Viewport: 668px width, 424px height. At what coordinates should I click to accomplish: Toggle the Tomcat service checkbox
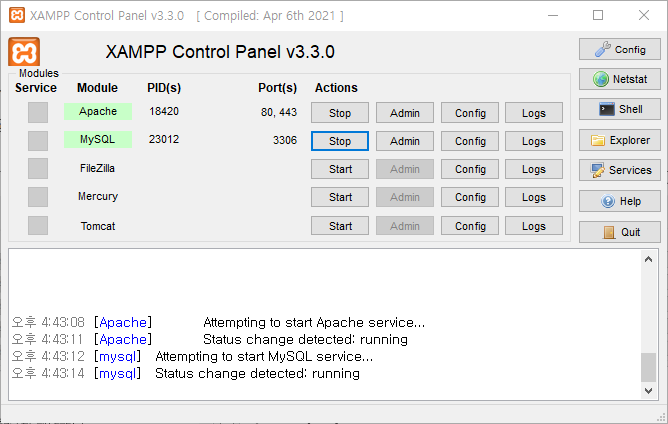pyautogui.click(x=38, y=225)
